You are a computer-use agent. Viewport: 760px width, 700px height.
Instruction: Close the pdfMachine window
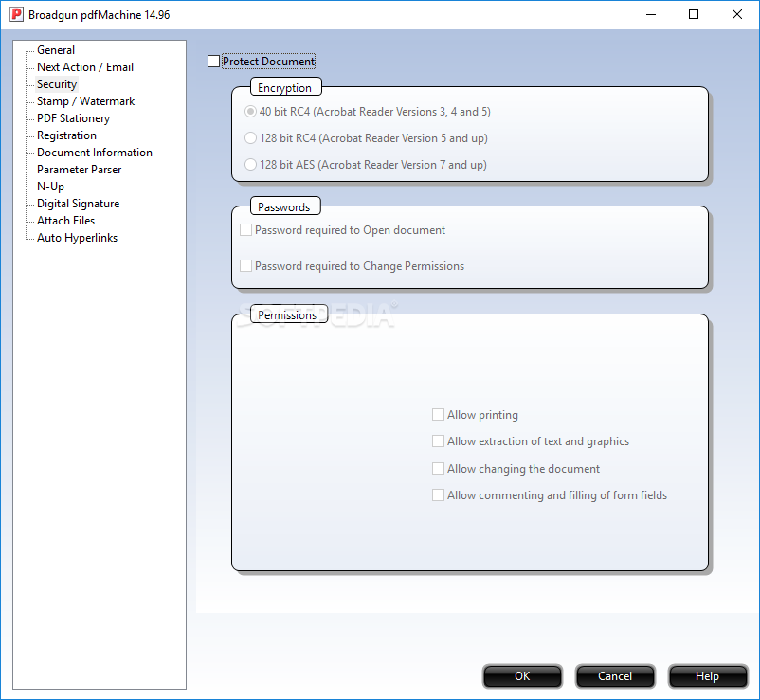736,14
